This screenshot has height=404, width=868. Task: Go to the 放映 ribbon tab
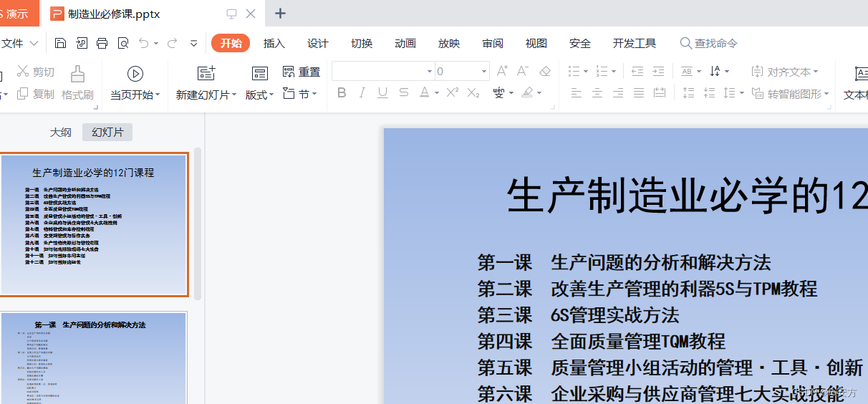[449, 44]
